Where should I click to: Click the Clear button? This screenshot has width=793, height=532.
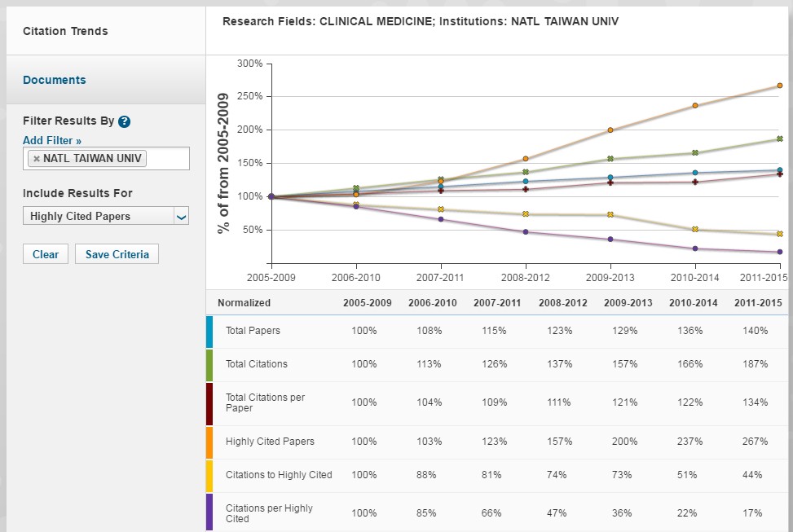[x=46, y=254]
